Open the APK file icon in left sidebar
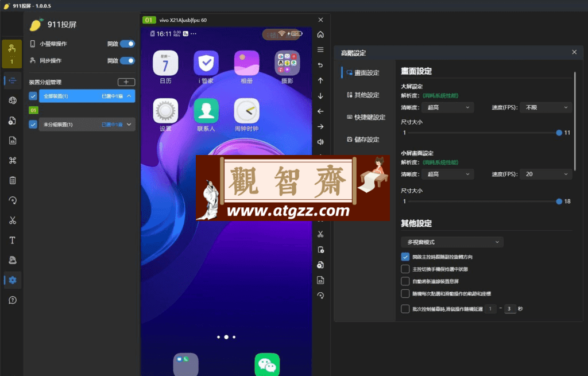 (13, 141)
